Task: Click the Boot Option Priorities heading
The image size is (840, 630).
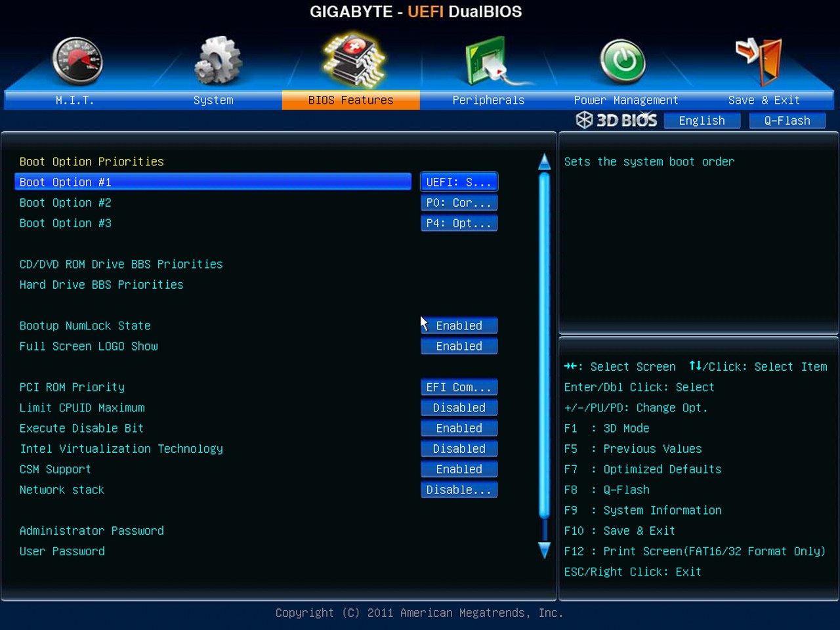Action: [x=92, y=161]
